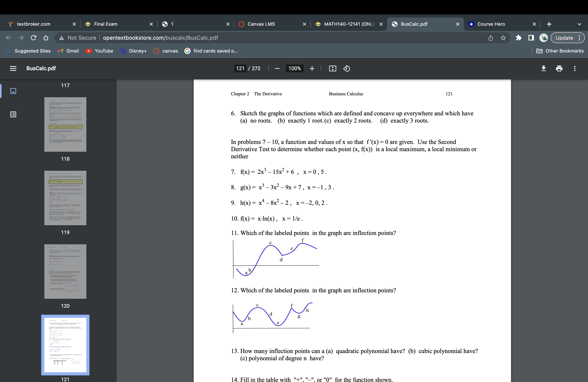Click the browser reload icon
588x382 pixels.
(33, 38)
